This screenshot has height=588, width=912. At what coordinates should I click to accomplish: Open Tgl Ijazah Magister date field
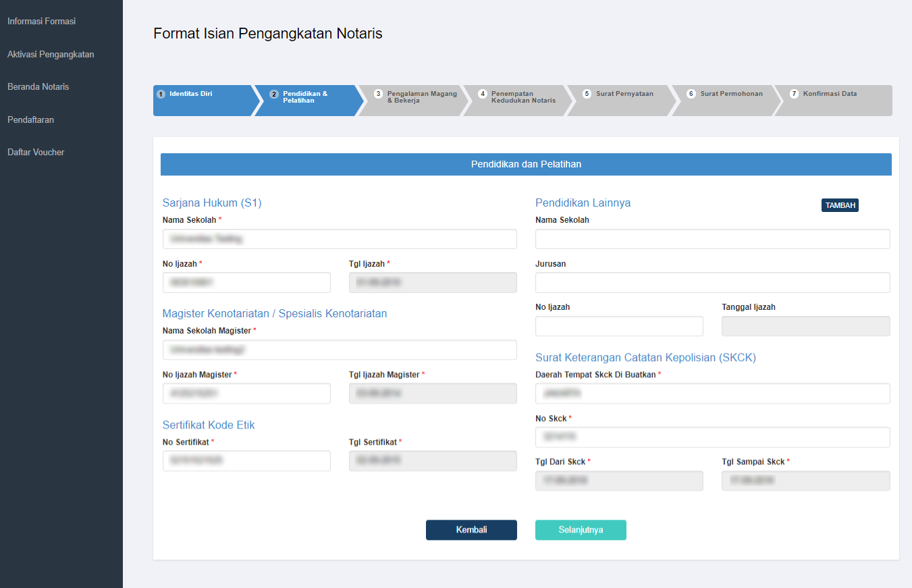coord(433,394)
